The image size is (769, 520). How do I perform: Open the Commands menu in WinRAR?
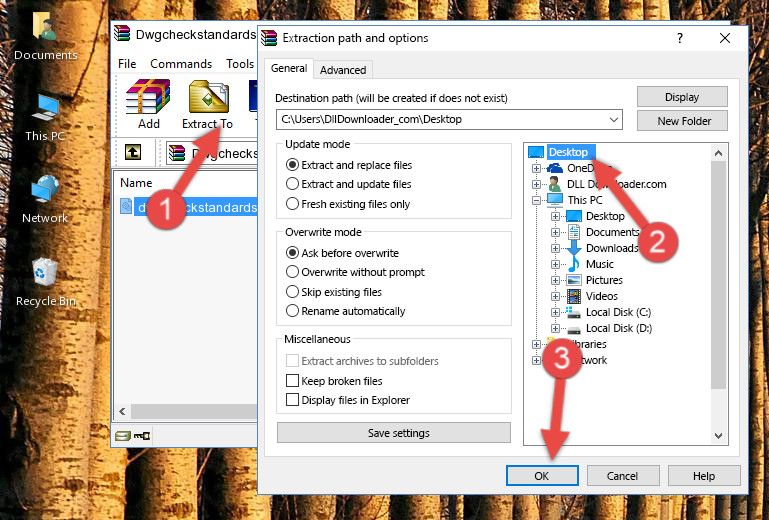[181, 64]
